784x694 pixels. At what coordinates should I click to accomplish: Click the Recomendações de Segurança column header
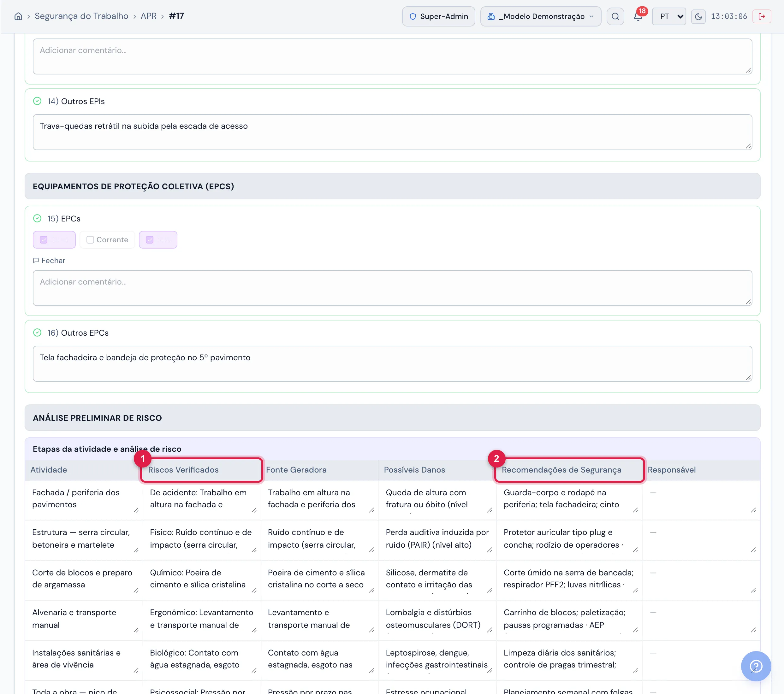tap(569, 470)
